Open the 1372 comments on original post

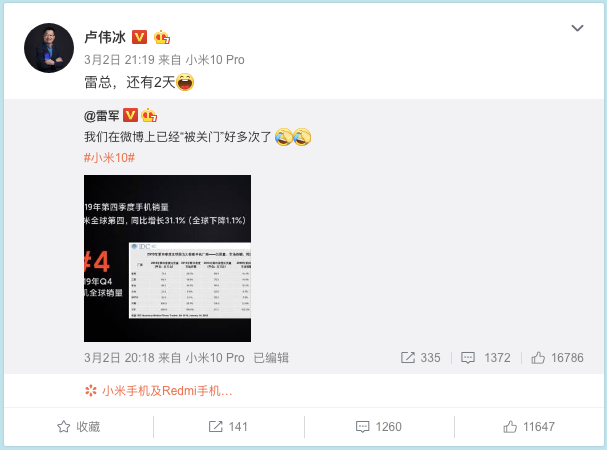point(485,357)
